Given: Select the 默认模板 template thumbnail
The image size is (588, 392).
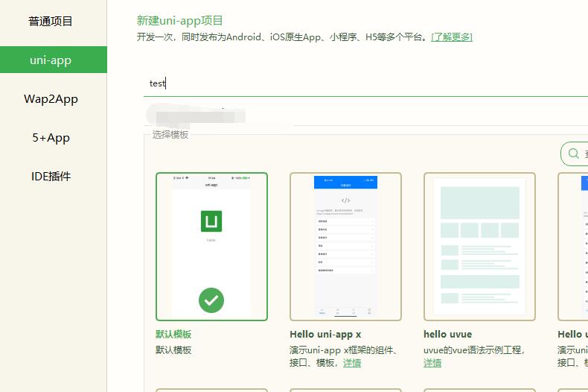Looking at the screenshot, I should (x=211, y=247).
